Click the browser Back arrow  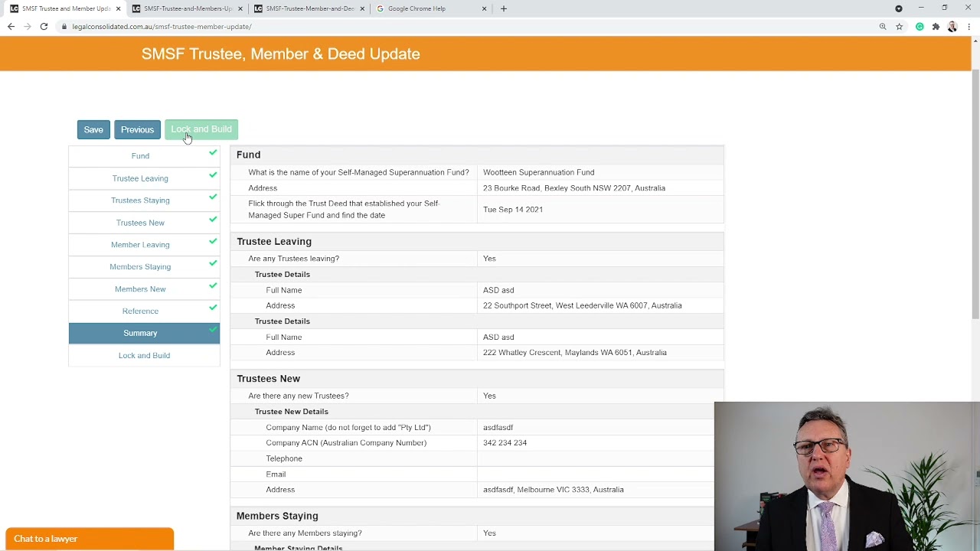point(11,27)
